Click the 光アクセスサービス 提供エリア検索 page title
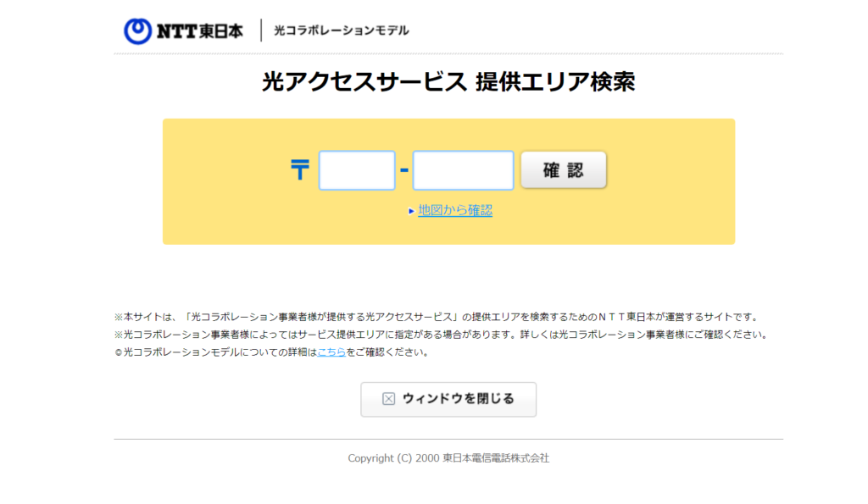The image size is (868, 504). pyautogui.click(x=448, y=82)
